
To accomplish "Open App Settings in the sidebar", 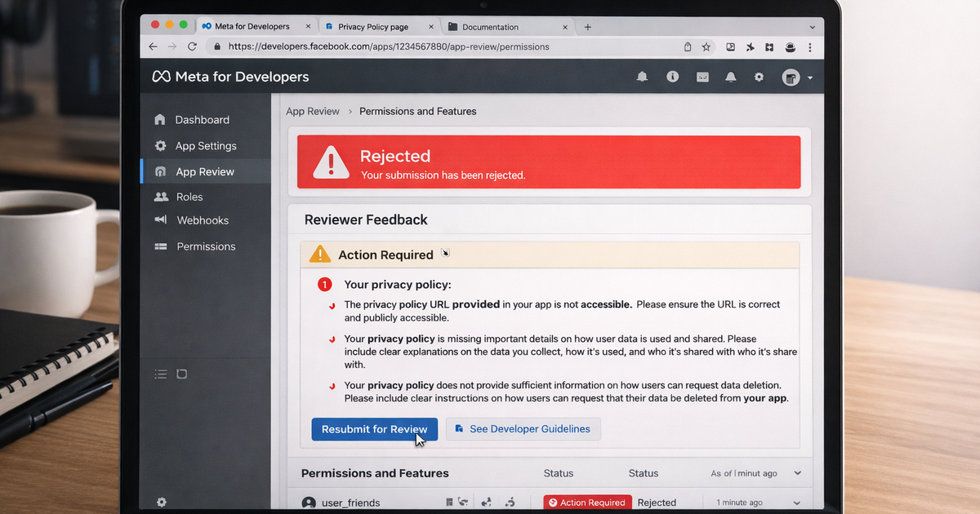I will [x=205, y=146].
